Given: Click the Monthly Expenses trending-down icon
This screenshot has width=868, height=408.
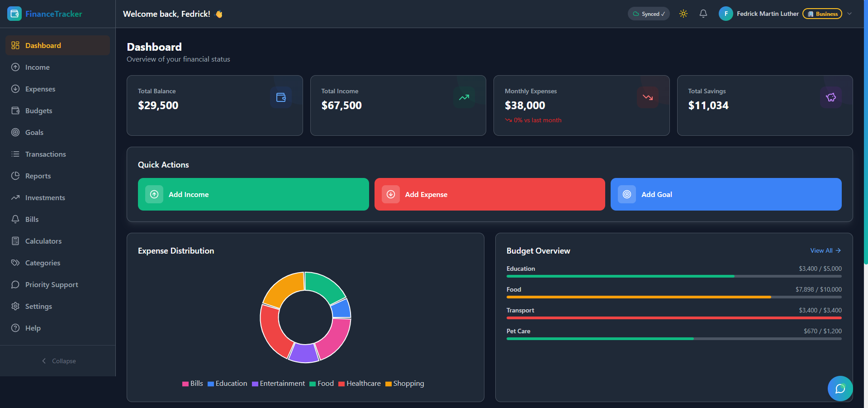Looking at the screenshot, I should point(648,97).
